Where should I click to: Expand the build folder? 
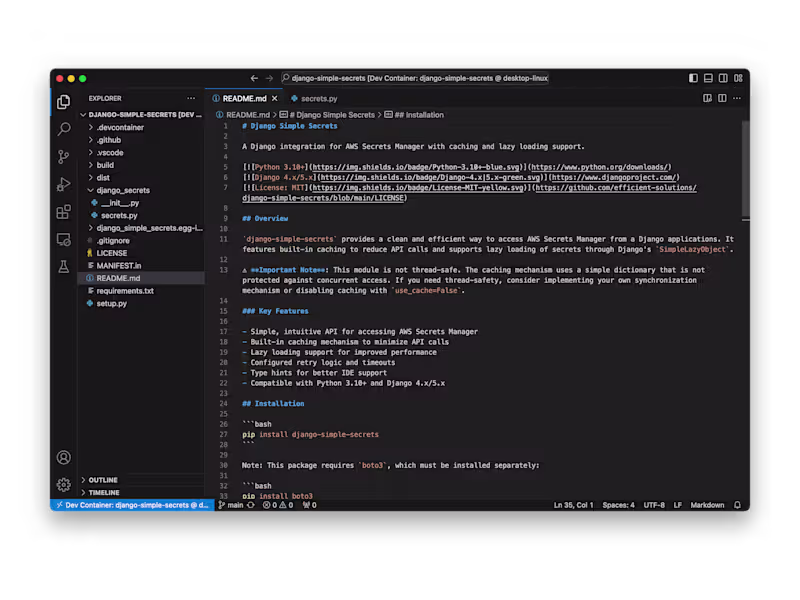tap(141, 165)
